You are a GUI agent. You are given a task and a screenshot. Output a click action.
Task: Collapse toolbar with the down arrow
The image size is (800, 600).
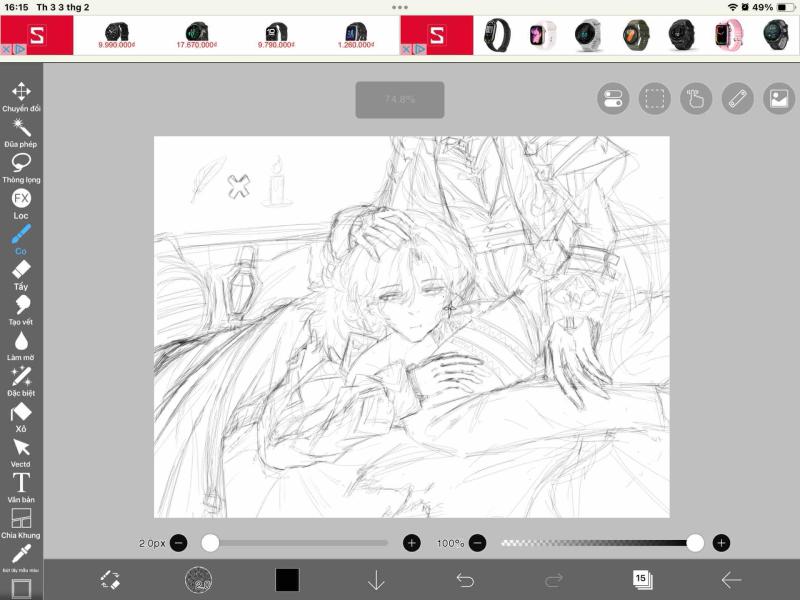pyautogui.click(x=376, y=580)
